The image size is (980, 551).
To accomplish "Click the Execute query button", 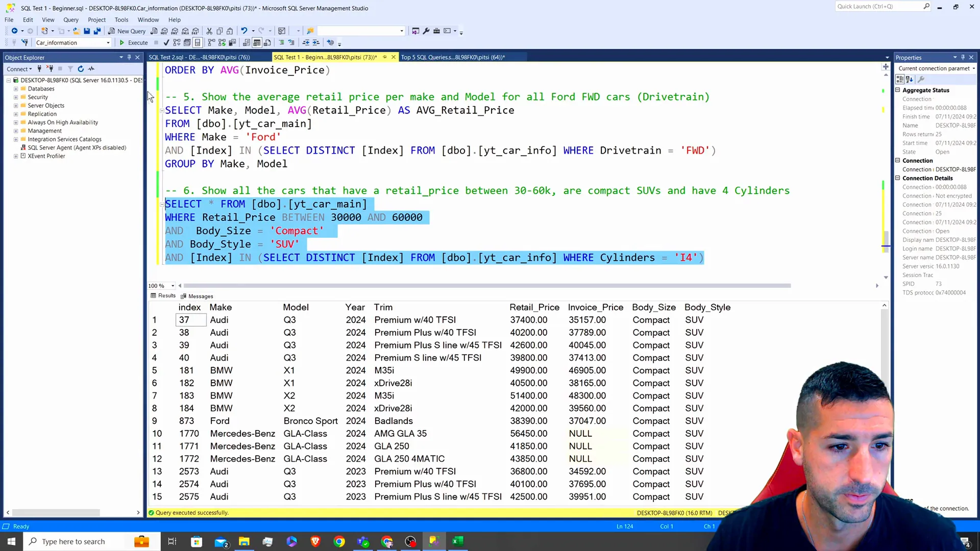I will pyautogui.click(x=133, y=42).
